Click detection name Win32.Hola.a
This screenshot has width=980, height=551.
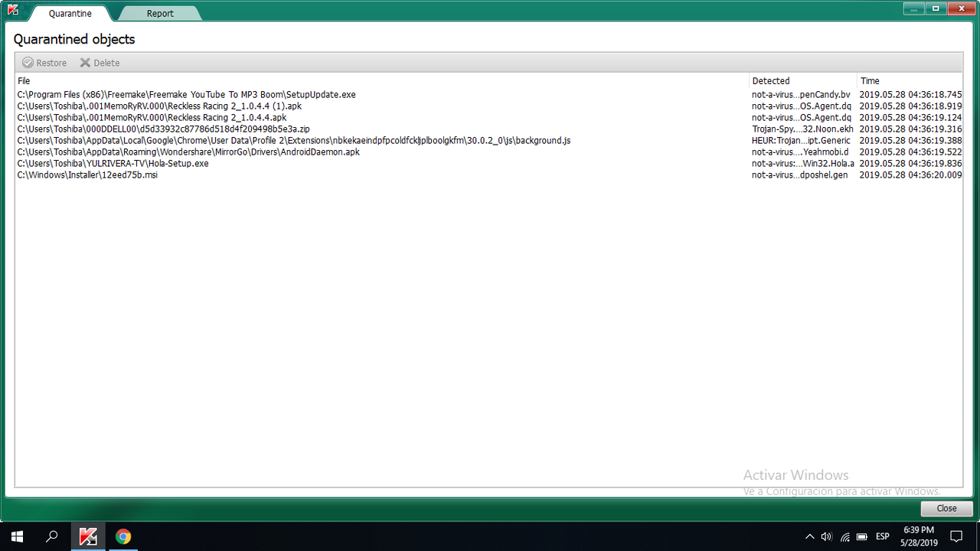tap(803, 164)
